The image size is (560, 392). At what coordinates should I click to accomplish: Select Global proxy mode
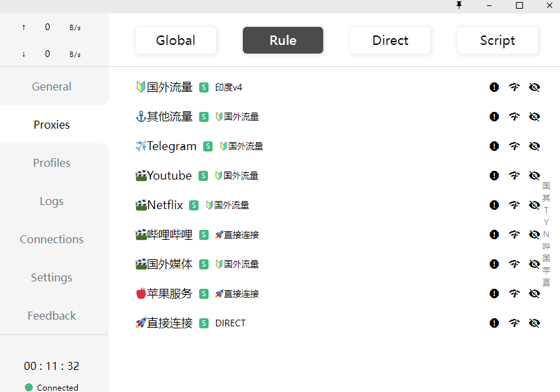click(x=176, y=40)
